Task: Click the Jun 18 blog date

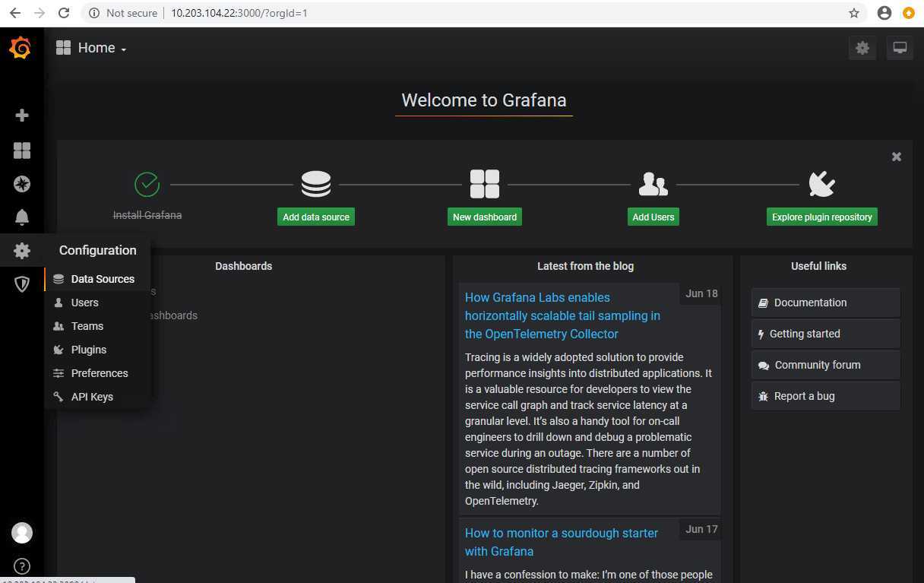Action: point(701,293)
